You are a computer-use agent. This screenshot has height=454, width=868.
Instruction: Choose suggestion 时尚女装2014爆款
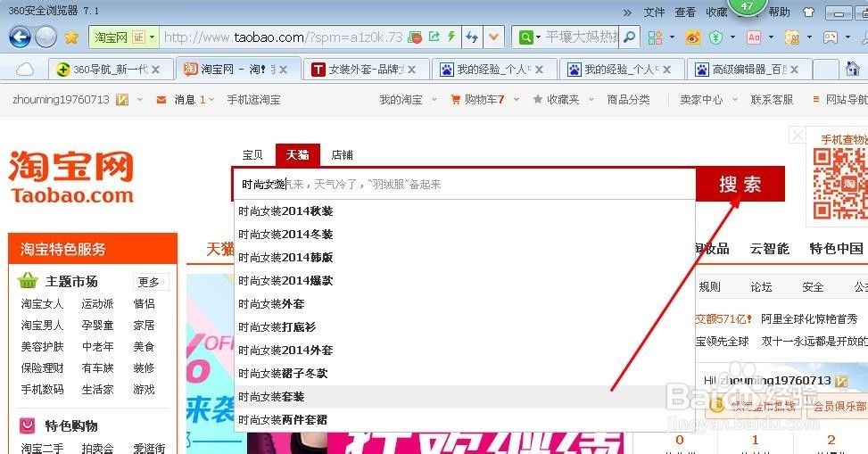[464, 281]
